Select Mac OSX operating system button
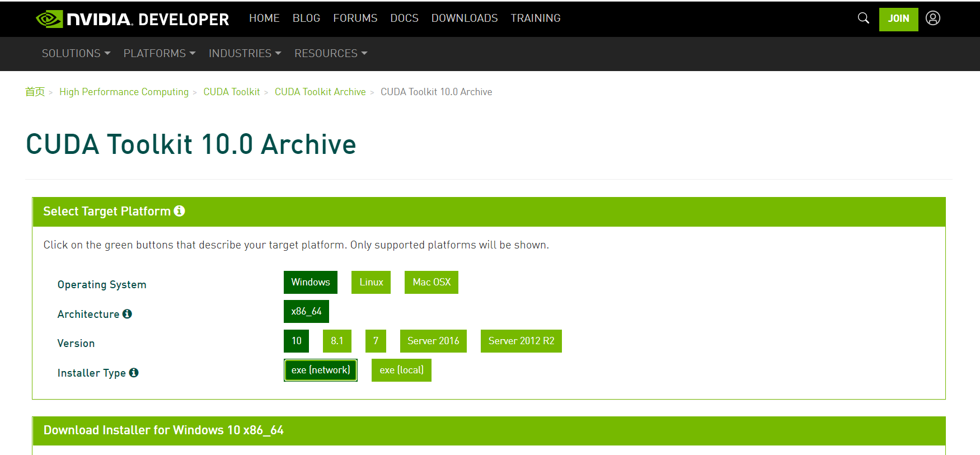 (x=432, y=282)
